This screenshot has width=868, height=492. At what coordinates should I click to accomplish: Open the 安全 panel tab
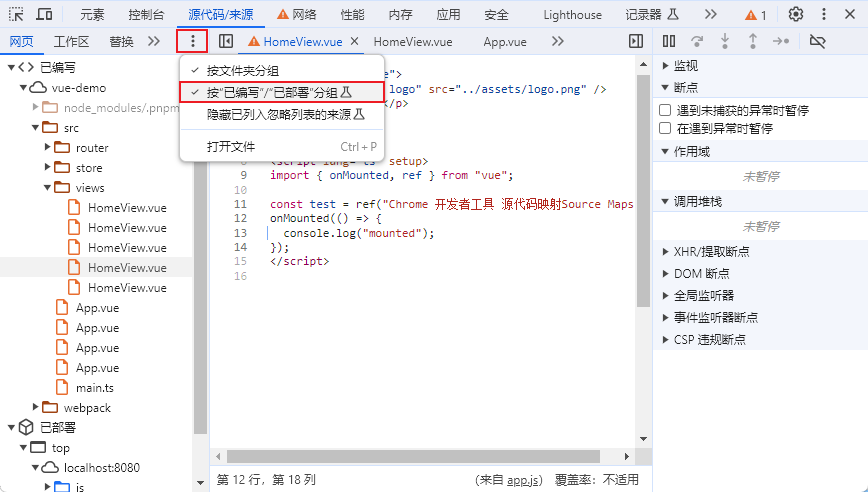[x=496, y=14]
